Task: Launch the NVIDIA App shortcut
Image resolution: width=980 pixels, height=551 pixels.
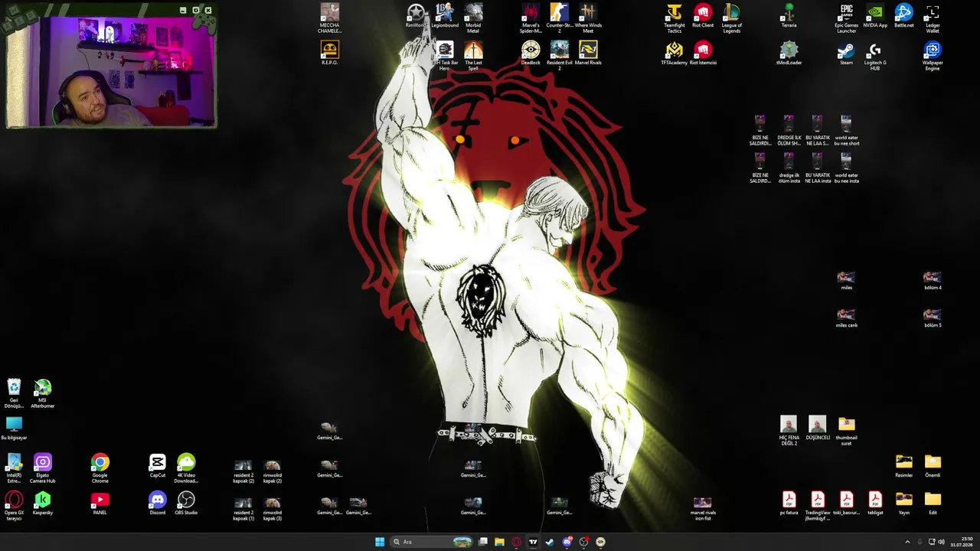Action: click(x=875, y=16)
